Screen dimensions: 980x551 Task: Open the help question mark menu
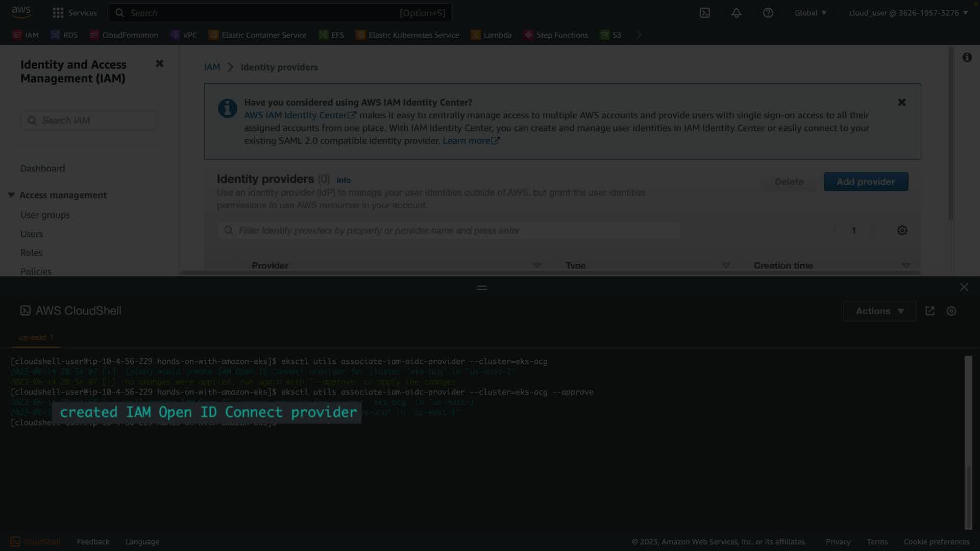coord(768,13)
